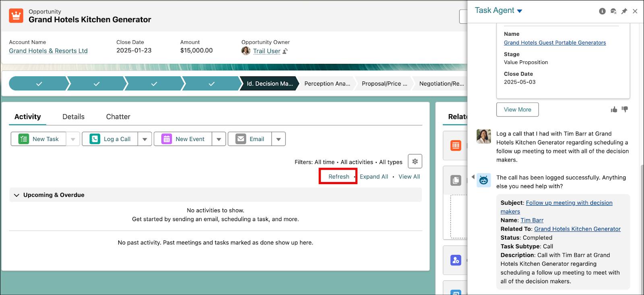
Task: Click the Refresh link
Action: pyautogui.click(x=339, y=176)
